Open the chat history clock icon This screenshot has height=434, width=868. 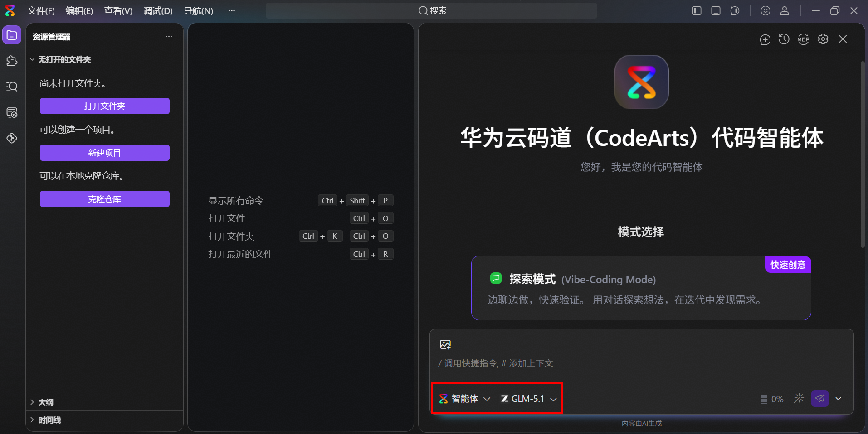point(784,39)
